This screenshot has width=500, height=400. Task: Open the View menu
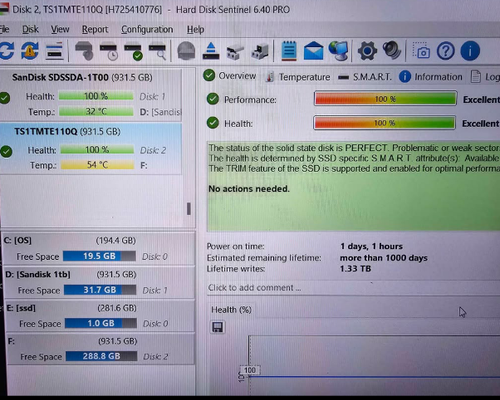60,29
